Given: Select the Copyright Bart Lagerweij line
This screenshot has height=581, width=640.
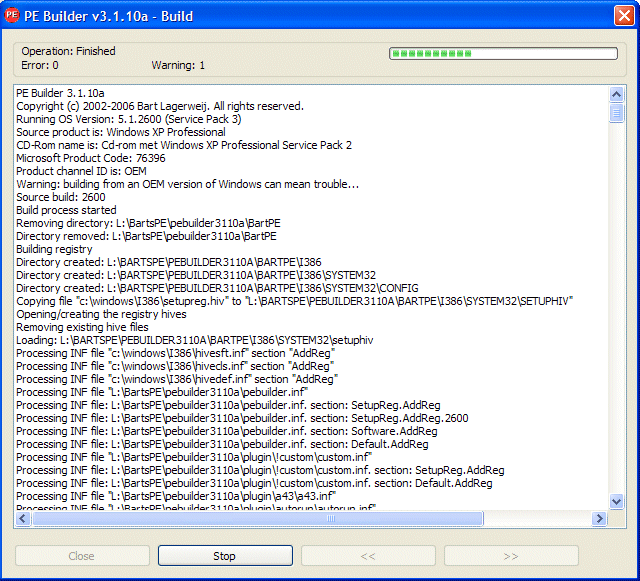Looking at the screenshot, I should pos(160,106).
